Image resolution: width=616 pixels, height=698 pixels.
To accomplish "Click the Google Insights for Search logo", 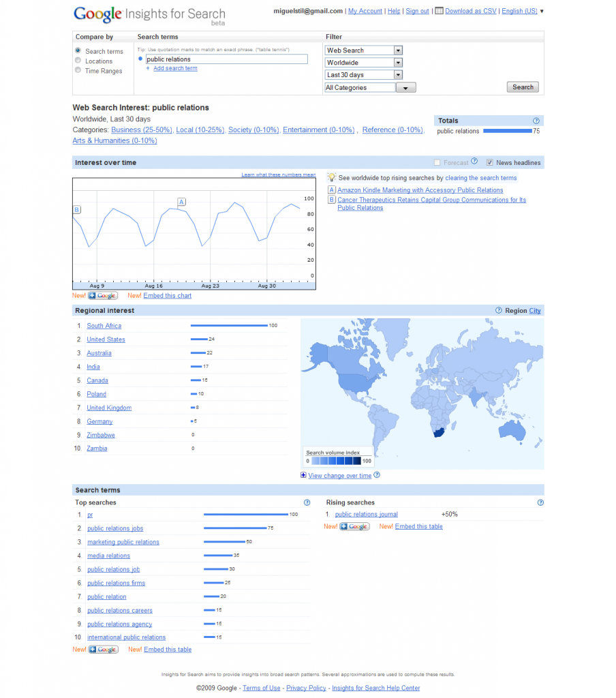I will pos(149,15).
